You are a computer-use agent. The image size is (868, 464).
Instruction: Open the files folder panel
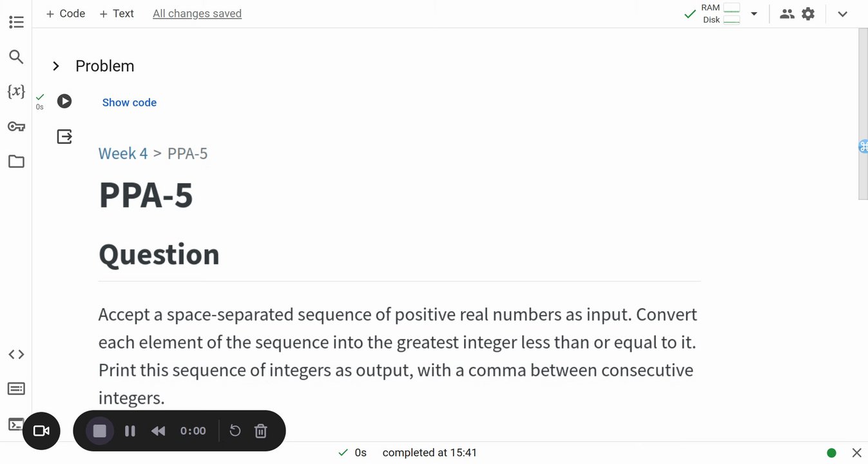coord(16,161)
